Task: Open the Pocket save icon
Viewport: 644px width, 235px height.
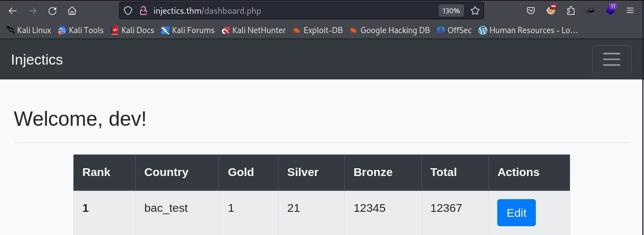Action: (x=531, y=10)
